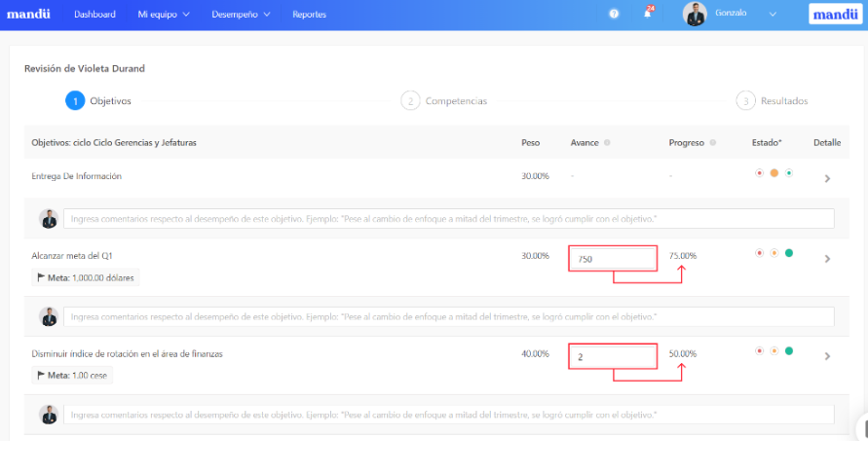Open the notifications bell icon
This screenshot has height=474, width=868.
click(647, 14)
